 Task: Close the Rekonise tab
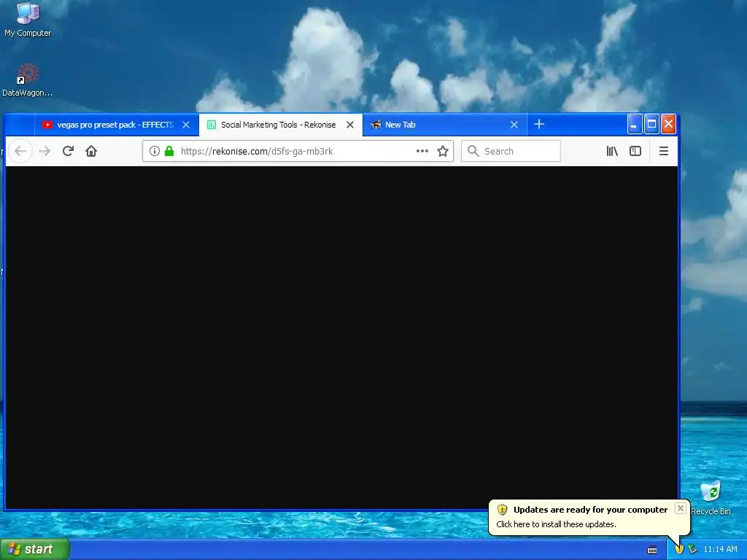point(350,125)
